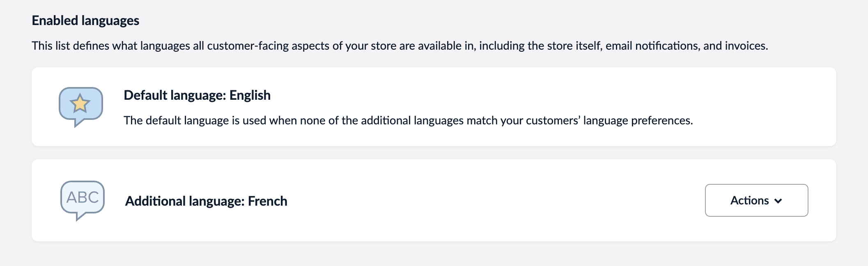Click the Enabled languages section title

click(x=85, y=19)
